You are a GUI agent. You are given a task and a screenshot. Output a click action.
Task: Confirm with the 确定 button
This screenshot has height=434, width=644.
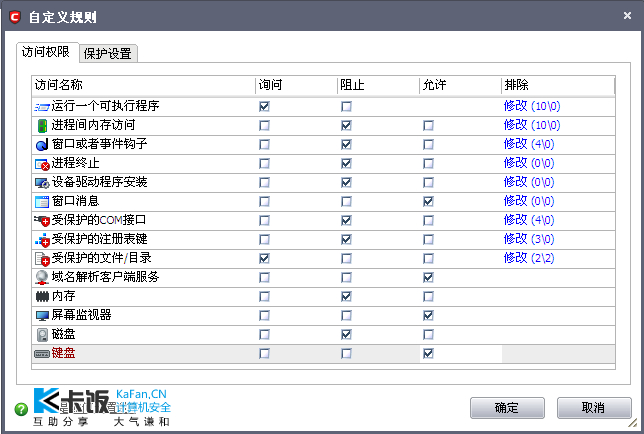tap(507, 408)
